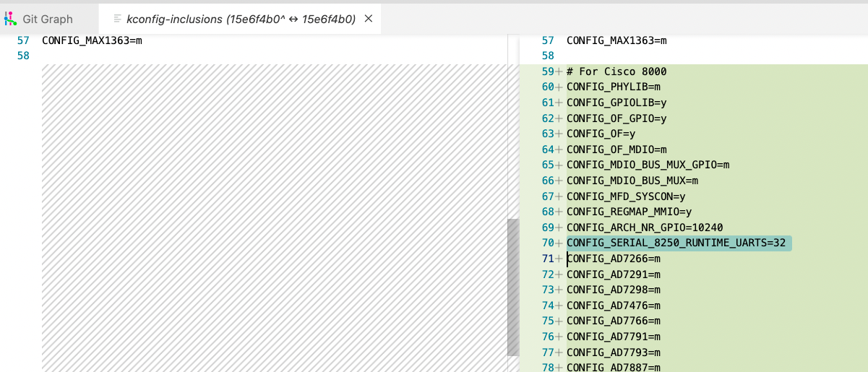Click the CONFIG_OF_MDIO=m line

pos(616,150)
